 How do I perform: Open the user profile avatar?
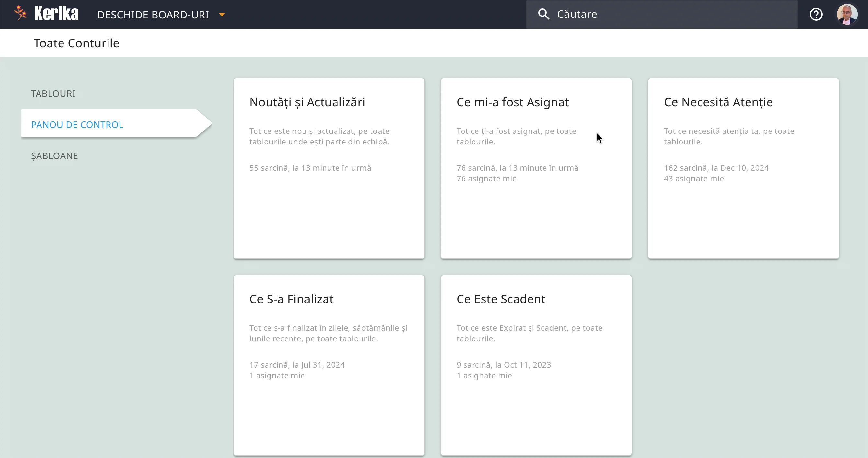pyautogui.click(x=847, y=14)
